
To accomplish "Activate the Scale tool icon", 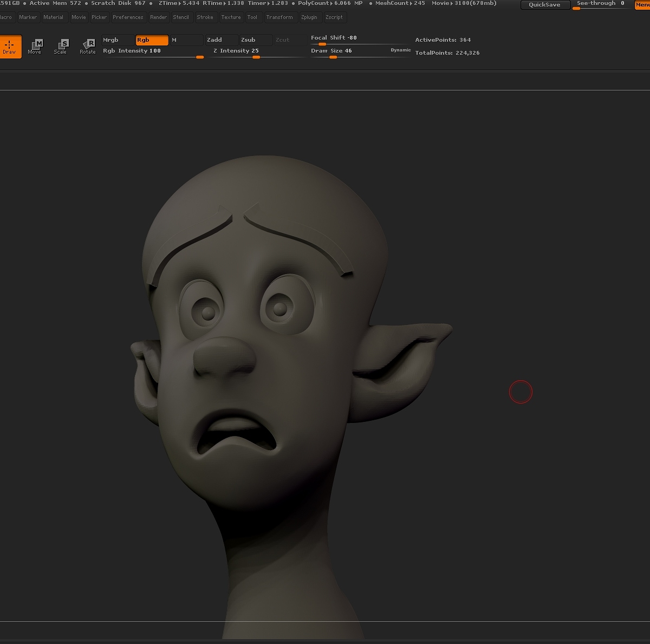I will 61,47.
